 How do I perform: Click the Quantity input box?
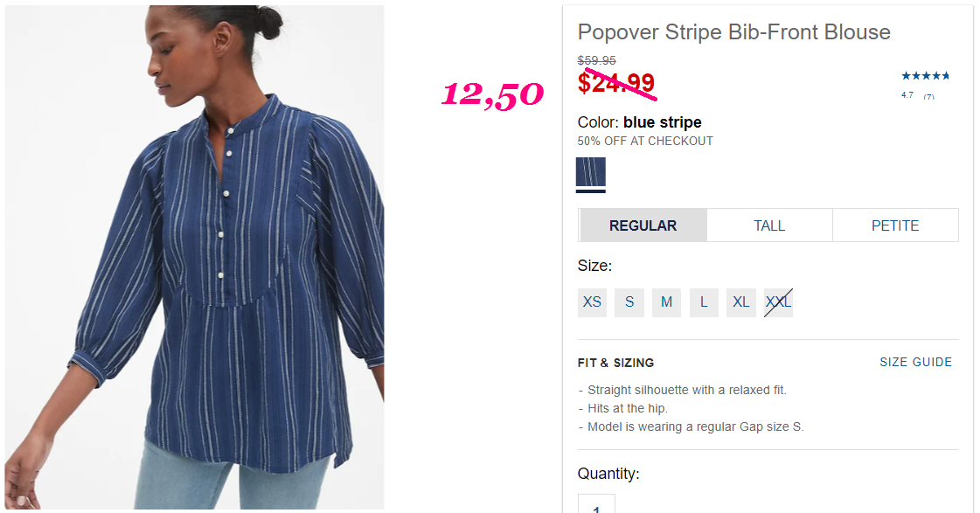[596, 503]
